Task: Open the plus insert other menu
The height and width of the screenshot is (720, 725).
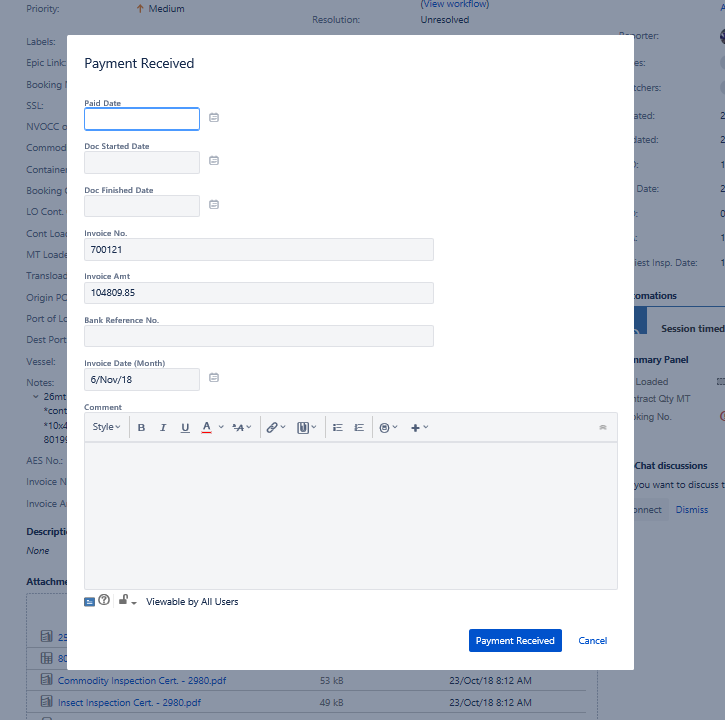Action: click(419, 428)
